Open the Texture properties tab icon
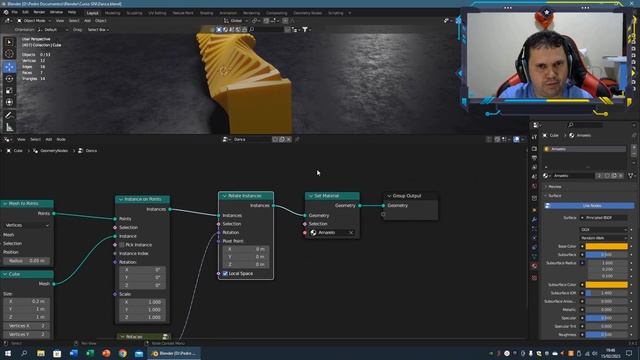Viewport: 640px width, 360px height. coord(534,278)
